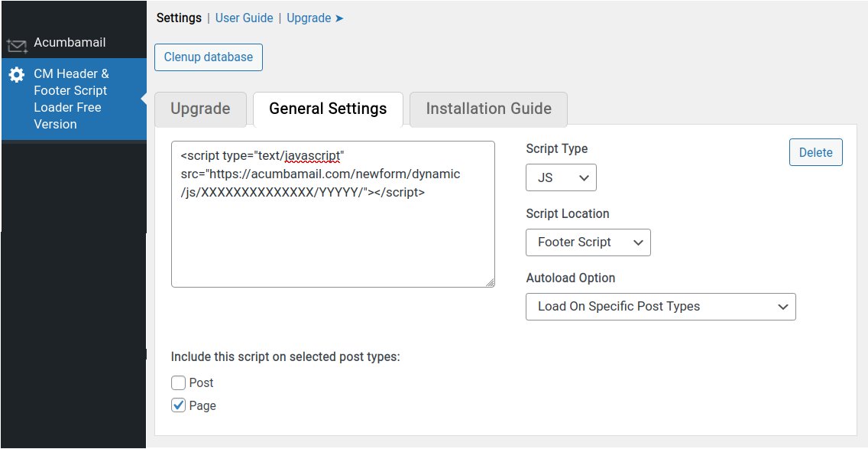Open the Script Type JS dropdown
The height and width of the screenshot is (449, 868).
561,177
